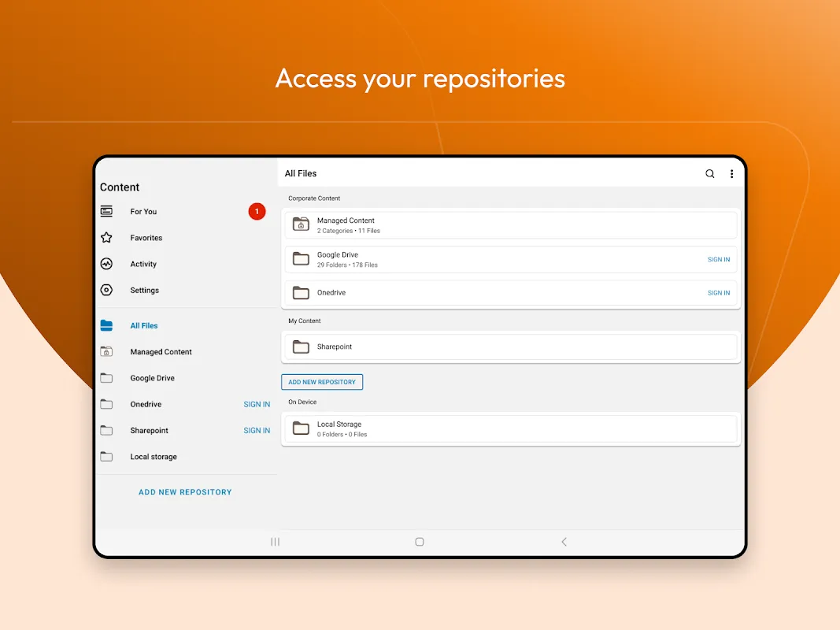840x630 pixels.
Task: Select Local storage in the sidebar
Action: pyautogui.click(x=186, y=457)
